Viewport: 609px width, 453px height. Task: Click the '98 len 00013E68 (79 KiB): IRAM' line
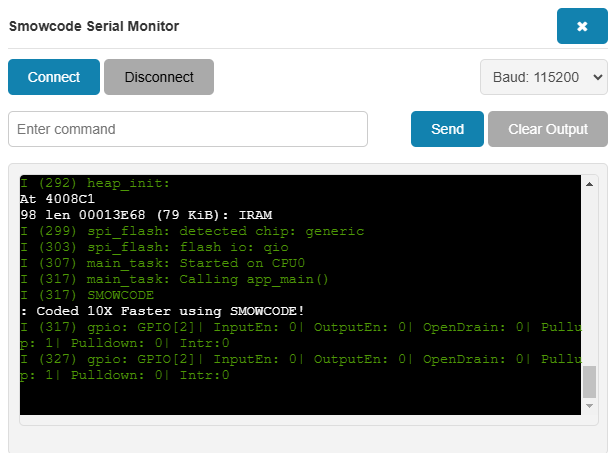pyautogui.click(x=146, y=215)
